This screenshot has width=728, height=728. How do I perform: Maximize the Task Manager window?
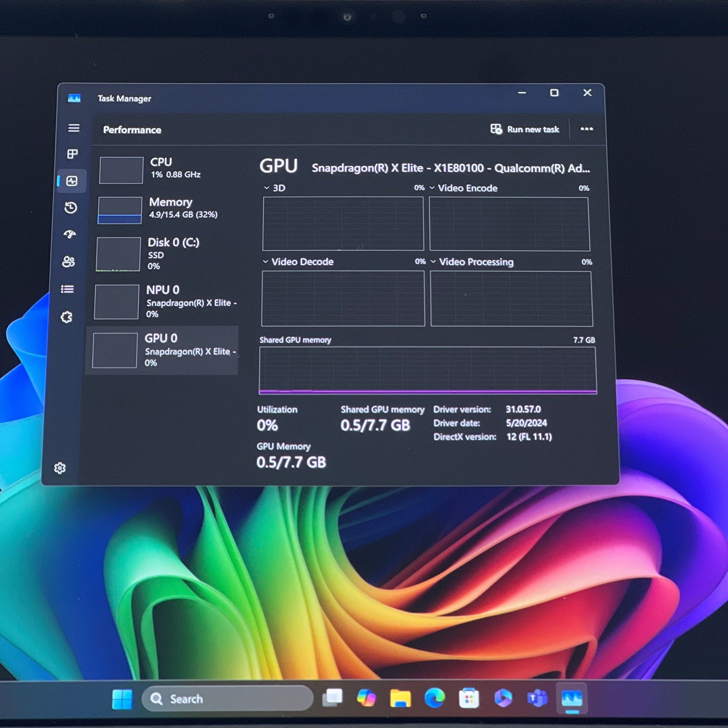tap(554, 93)
